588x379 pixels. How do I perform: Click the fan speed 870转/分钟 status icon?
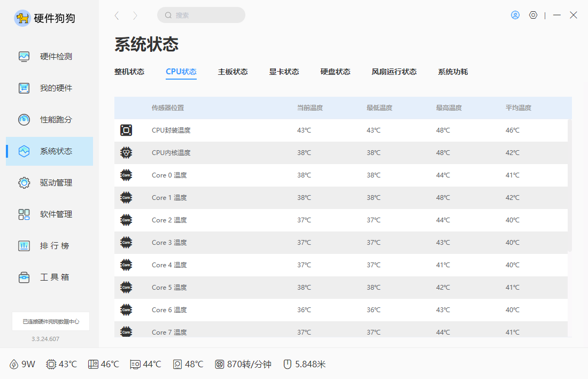pos(219,363)
